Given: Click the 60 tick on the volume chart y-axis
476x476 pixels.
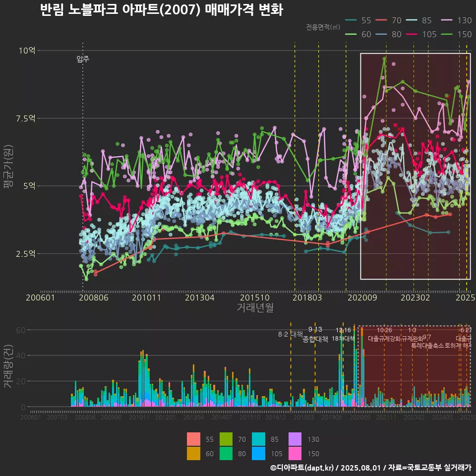Looking at the screenshot, I should [x=21, y=330].
